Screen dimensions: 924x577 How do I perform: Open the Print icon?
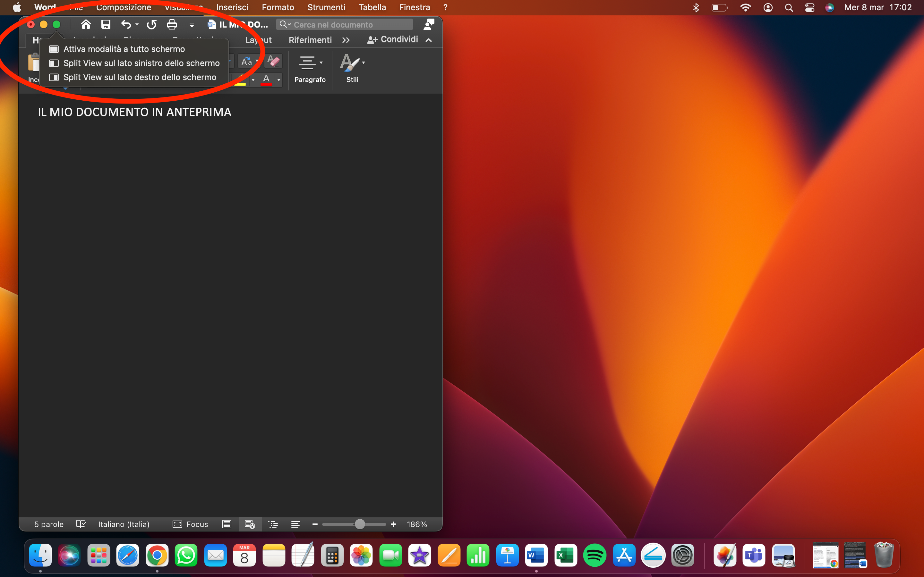point(172,24)
